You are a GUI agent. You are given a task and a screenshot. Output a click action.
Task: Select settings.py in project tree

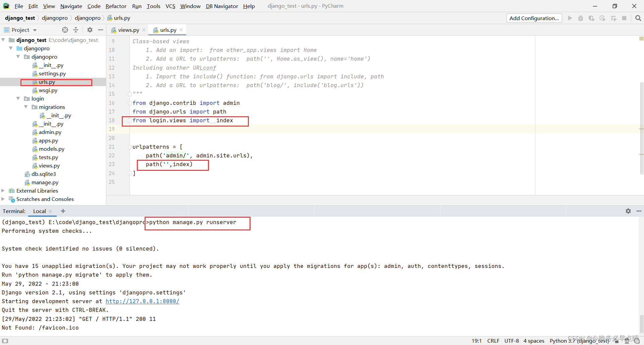pyautogui.click(x=52, y=73)
